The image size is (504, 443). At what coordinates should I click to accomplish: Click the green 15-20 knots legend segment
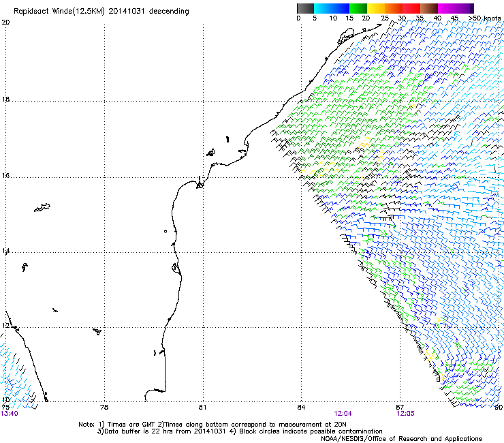(x=358, y=8)
